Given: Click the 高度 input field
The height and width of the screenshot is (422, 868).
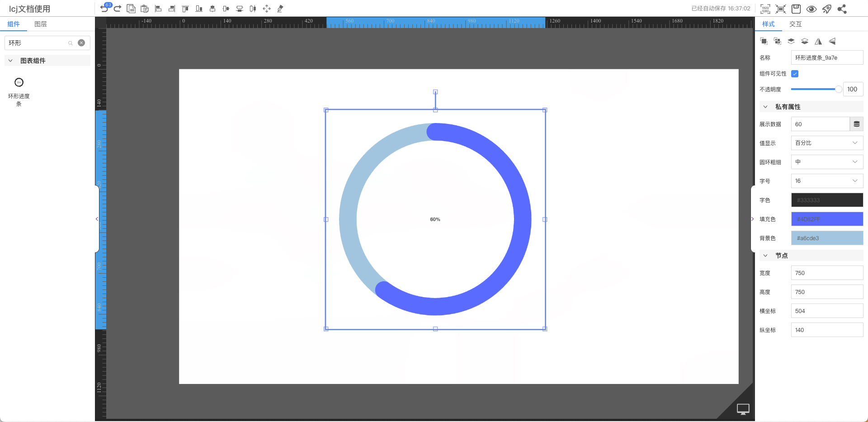Looking at the screenshot, I should (827, 292).
